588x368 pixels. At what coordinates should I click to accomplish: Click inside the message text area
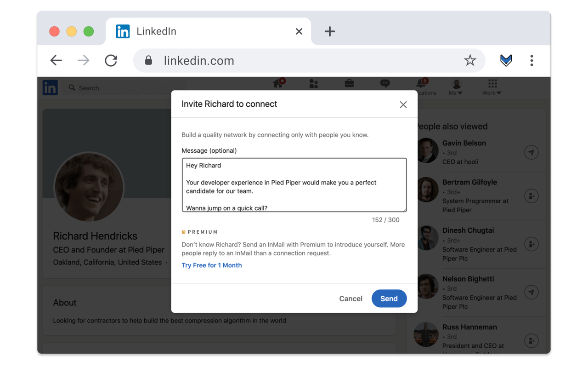[x=294, y=185]
